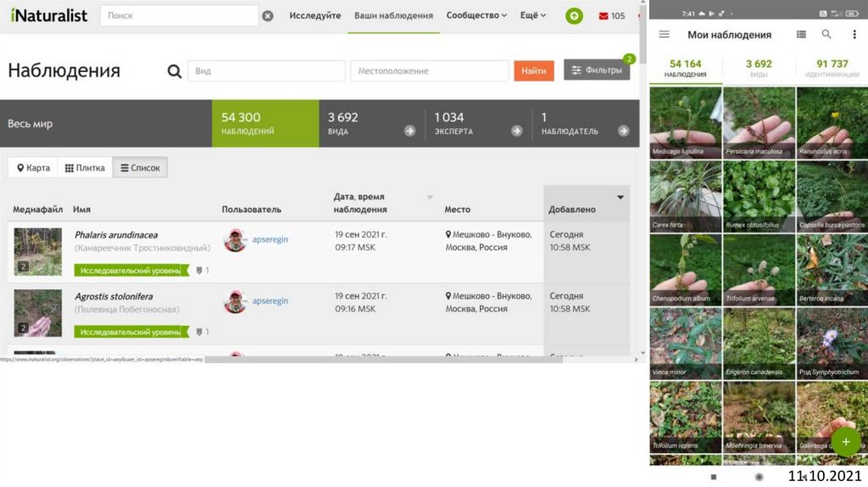Open the arrow next to 1 наблюдатель
The height and width of the screenshot is (487, 868).
623,131
